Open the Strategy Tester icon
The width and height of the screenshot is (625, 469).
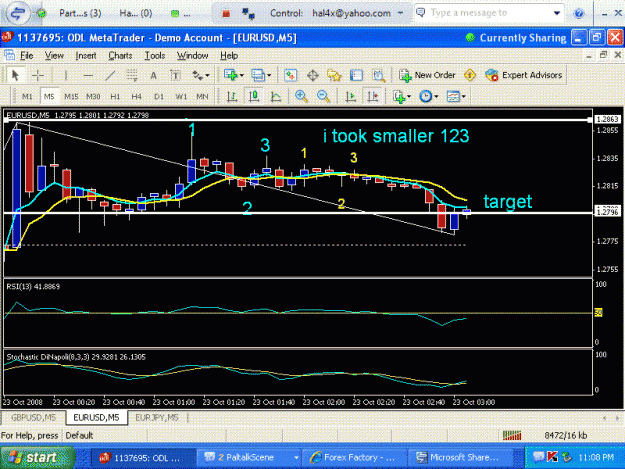click(x=378, y=75)
